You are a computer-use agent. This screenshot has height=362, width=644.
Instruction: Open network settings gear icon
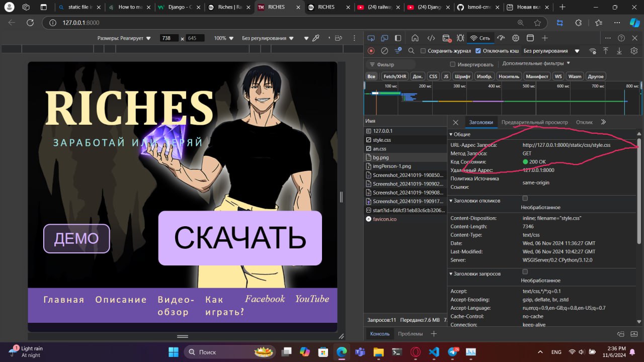pos(634,51)
